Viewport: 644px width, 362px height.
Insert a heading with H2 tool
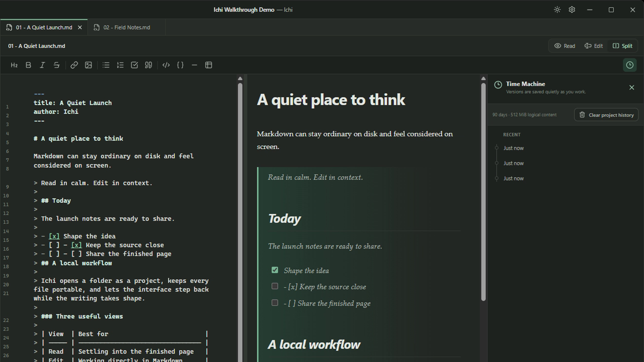point(14,65)
